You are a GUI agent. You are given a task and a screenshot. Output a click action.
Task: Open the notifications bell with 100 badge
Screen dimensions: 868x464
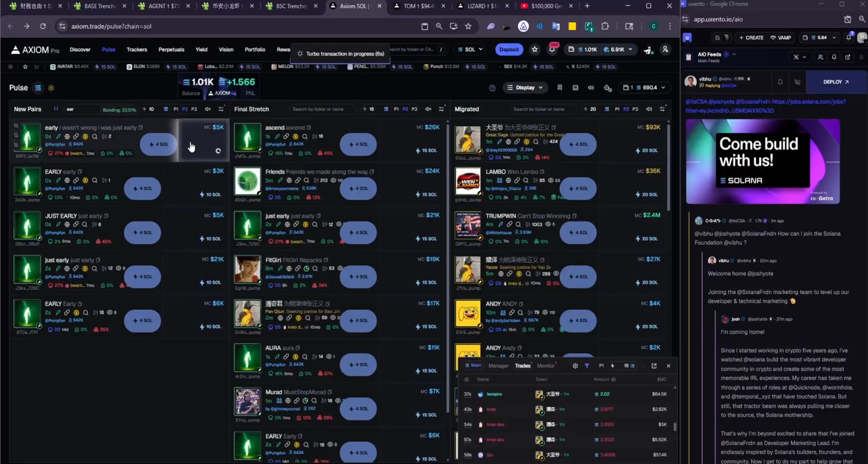pyautogui.click(x=552, y=50)
